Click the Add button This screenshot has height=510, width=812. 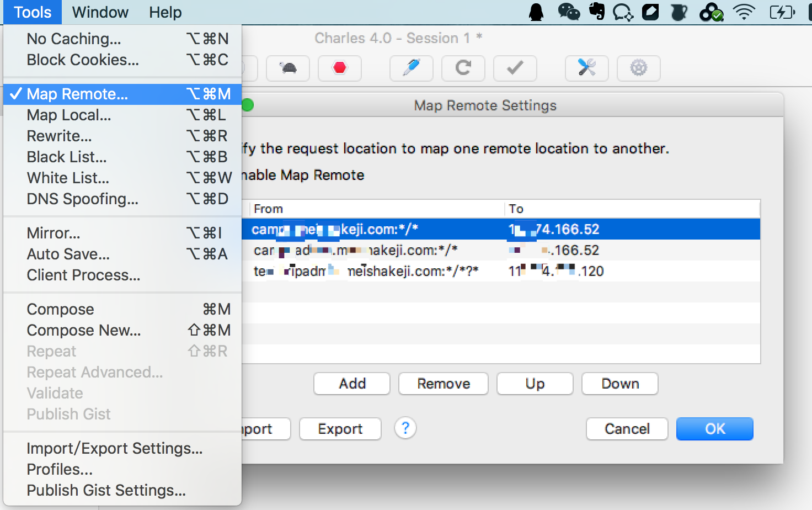click(352, 384)
